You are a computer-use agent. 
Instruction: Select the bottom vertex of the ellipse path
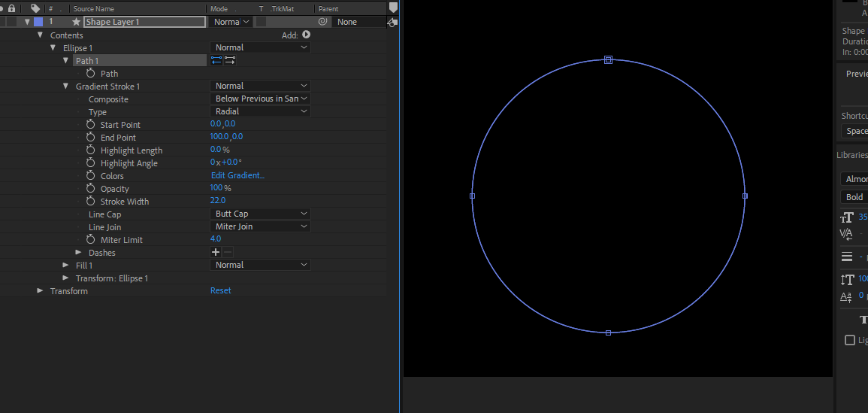coord(609,333)
